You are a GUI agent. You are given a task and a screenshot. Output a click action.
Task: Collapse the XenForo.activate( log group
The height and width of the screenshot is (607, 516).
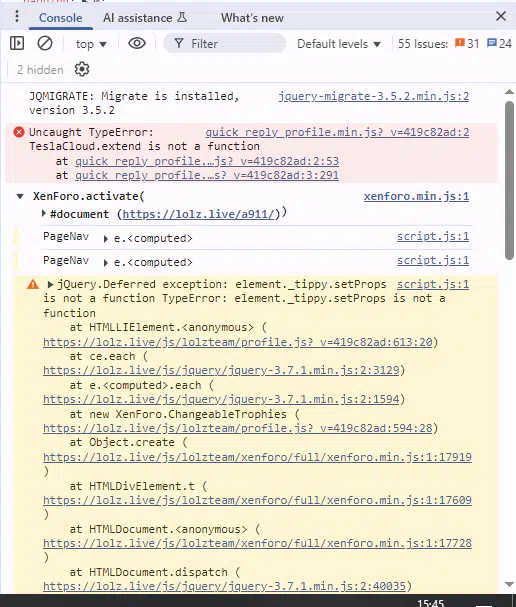[x=20, y=196]
